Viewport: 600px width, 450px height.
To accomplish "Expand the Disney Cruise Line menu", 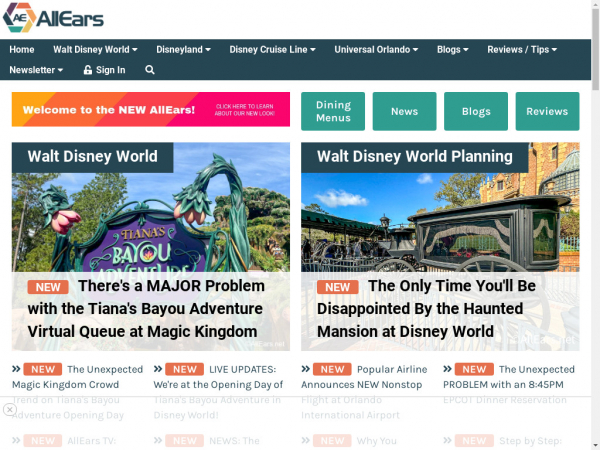I will [x=272, y=49].
